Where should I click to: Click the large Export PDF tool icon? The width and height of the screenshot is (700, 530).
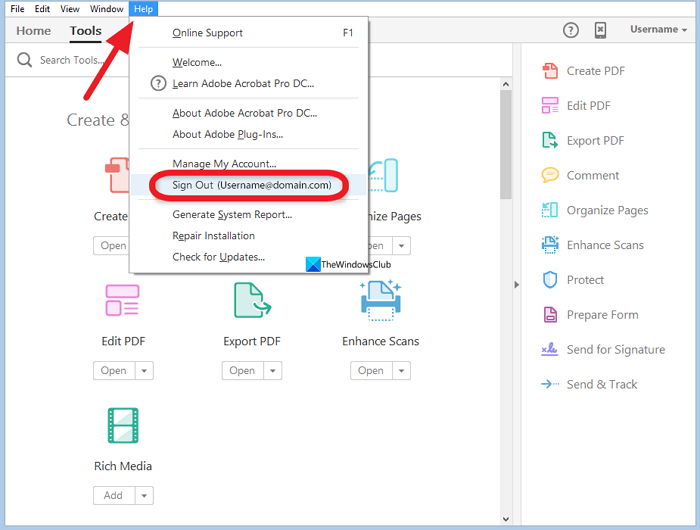pyautogui.click(x=253, y=300)
